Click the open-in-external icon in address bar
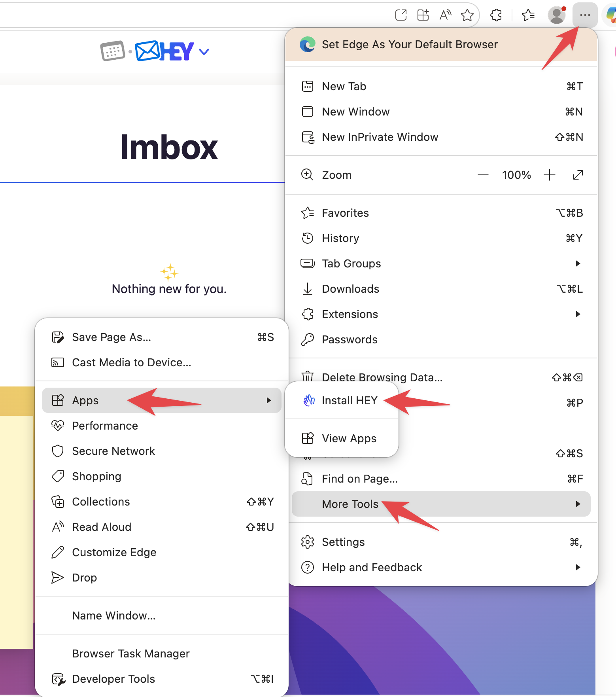 tap(401, 15)
